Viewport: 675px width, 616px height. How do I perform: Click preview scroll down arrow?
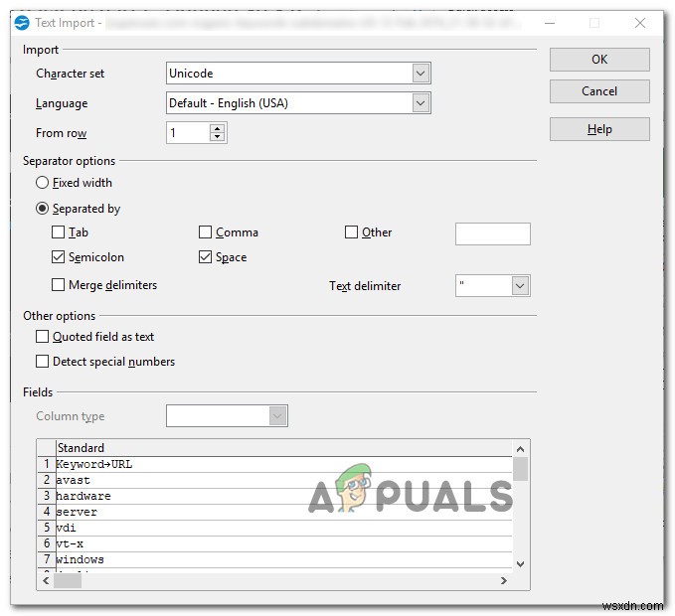coord(521,564)
